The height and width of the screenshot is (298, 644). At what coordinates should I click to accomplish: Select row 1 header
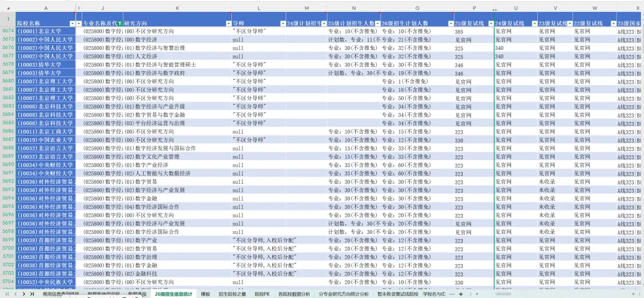tap(8, 19)
